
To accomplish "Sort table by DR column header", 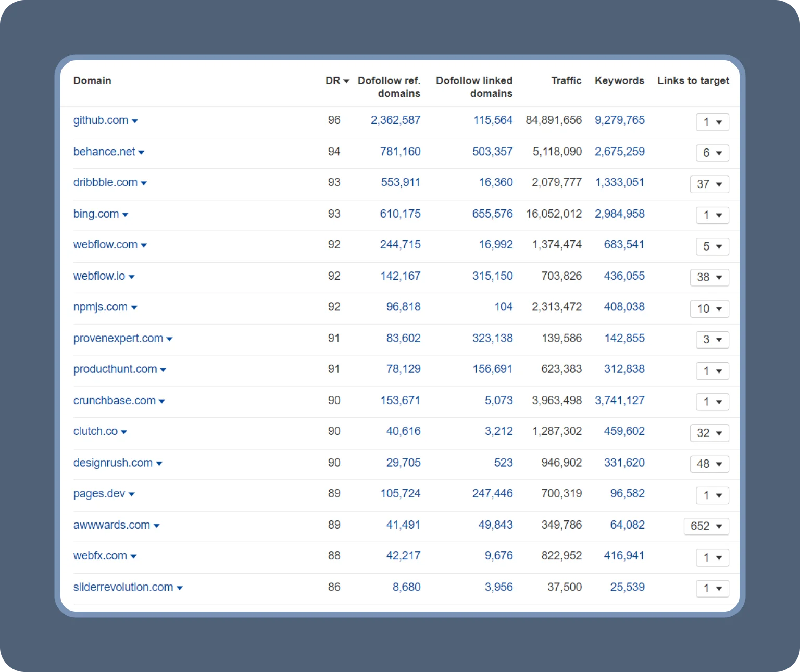I will pyautogui.click(x=337, y=81).
